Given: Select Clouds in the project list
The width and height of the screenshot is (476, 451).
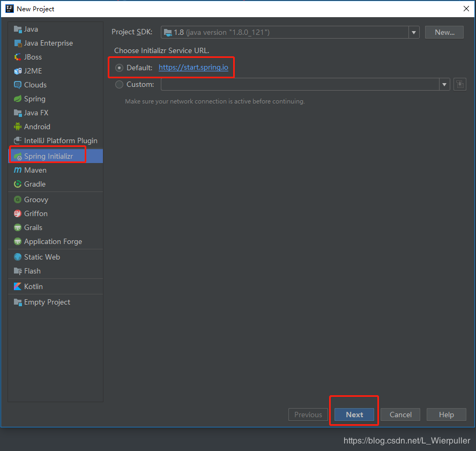Looking at the screenshot, I should 56,85.
